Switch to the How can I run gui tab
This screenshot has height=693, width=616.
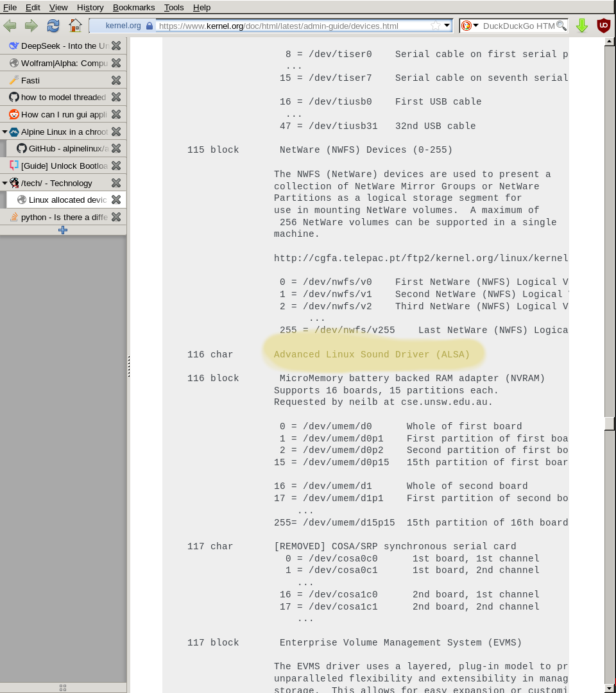pyautogui.click(x=63, y=114)
